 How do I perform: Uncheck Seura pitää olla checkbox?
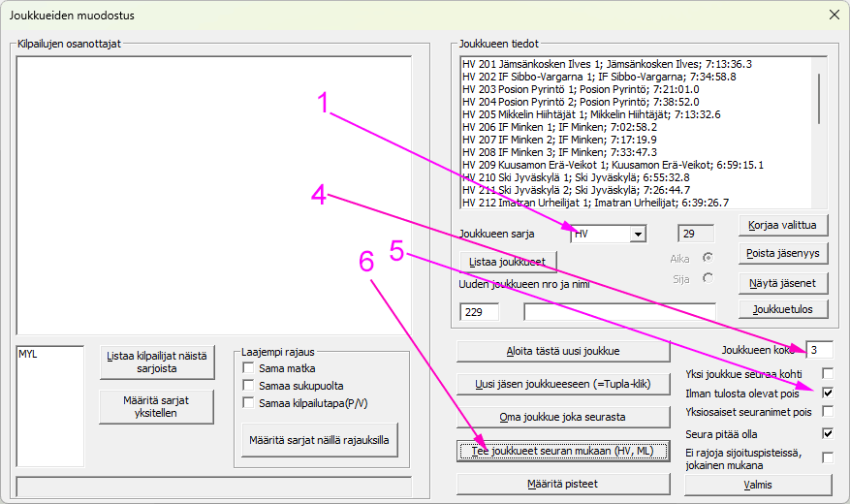(x=827, y=434)
